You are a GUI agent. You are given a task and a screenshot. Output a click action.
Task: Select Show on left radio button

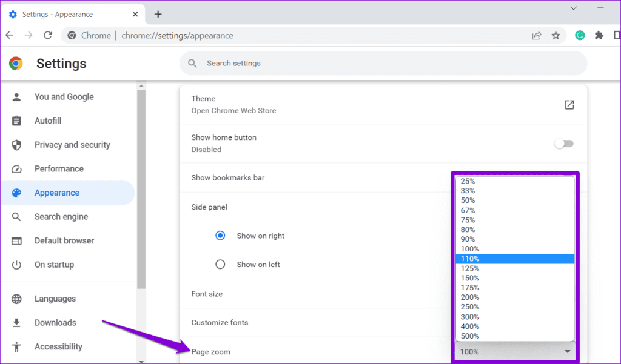[220, 264]
